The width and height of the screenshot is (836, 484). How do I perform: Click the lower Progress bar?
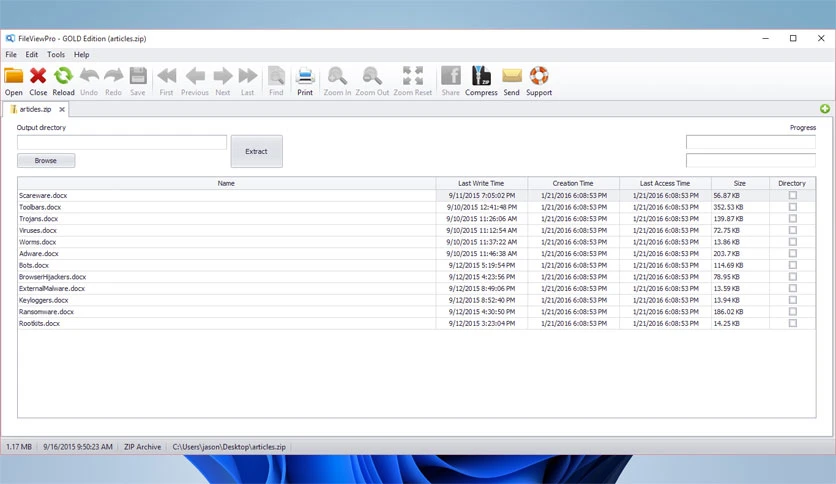coord(751,160)
